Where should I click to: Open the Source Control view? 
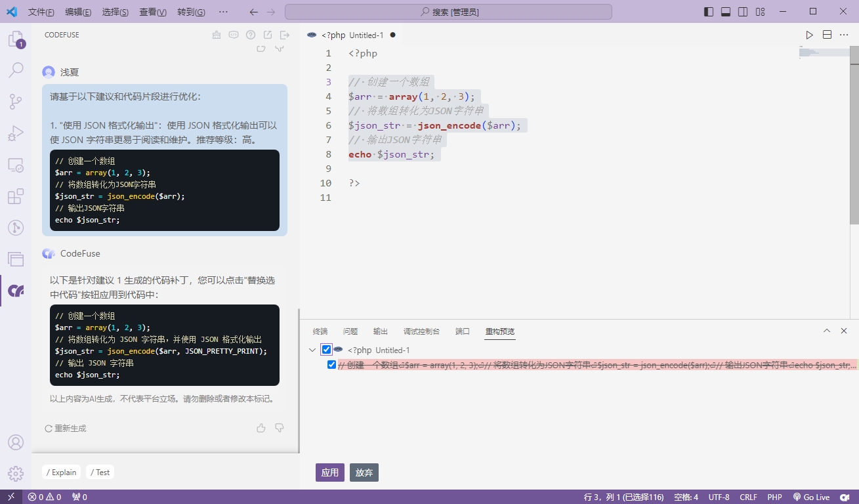pos(16,102)
